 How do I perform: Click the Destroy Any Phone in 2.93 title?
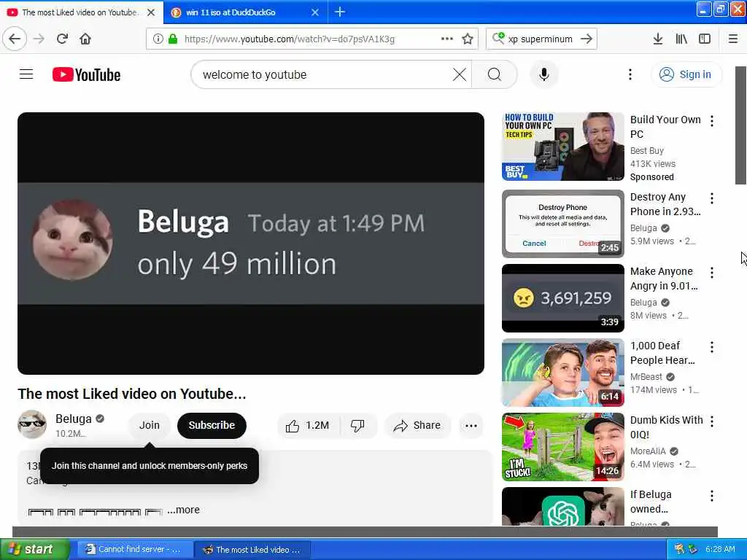coord(665,204)
